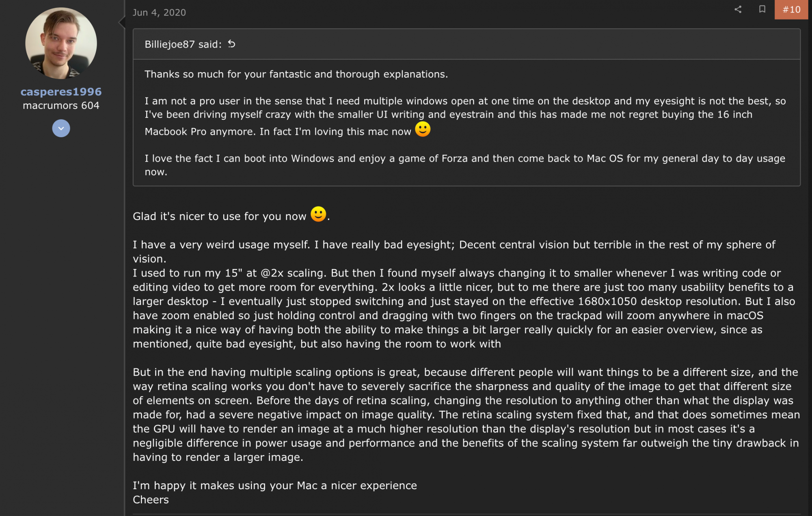Click casperes1996's avatar photo
The height and width of the screenshot is (516, 812).
61,43
